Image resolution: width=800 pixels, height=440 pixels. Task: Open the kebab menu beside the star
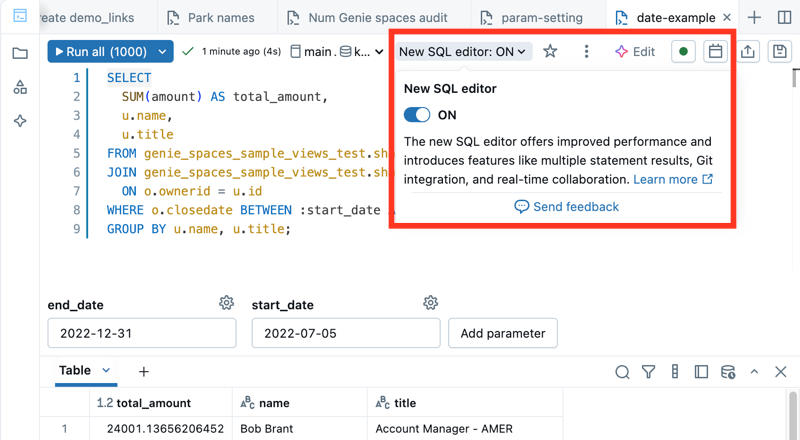[586, 51]
